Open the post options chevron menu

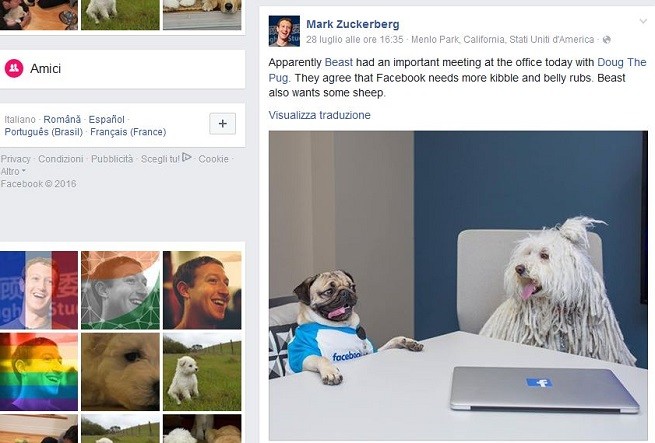coord(643,21)
